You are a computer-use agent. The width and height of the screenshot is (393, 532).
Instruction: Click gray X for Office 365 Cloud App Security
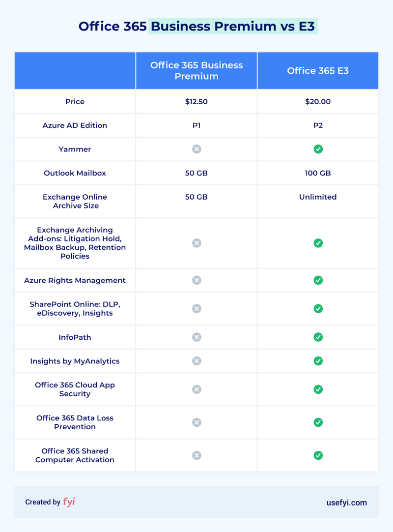[x=196, y=389]
